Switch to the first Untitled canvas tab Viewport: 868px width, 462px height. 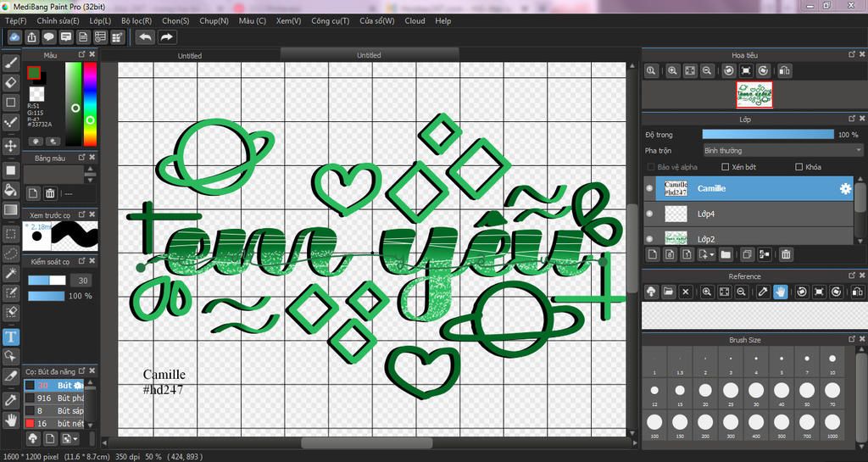(x=190, y=55)
